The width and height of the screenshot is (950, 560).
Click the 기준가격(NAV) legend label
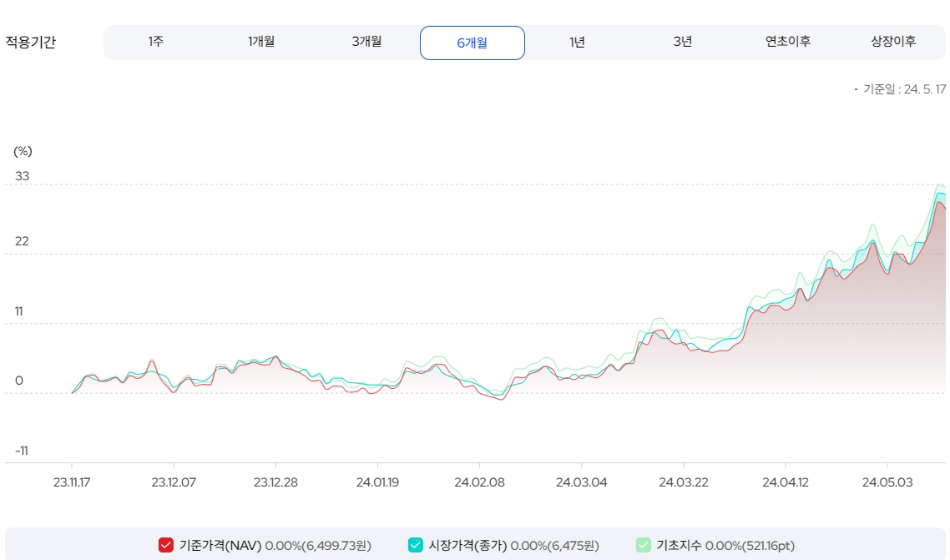pos(220,546)
